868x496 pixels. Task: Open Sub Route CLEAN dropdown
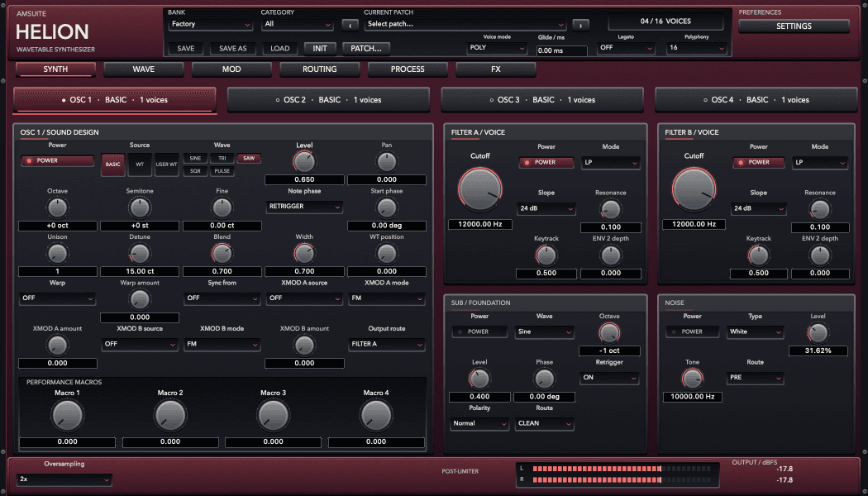click(544, 424)
